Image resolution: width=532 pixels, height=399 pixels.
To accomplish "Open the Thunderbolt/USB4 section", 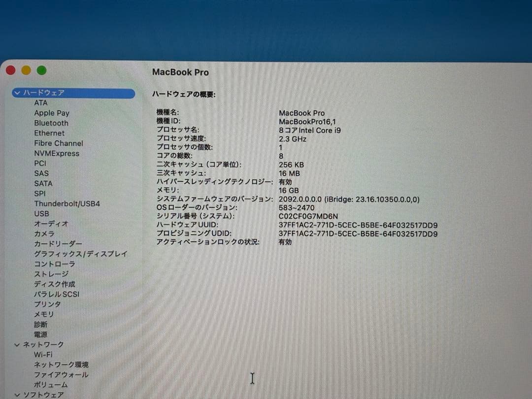I will pyautogui.click(x=67, y=203).
